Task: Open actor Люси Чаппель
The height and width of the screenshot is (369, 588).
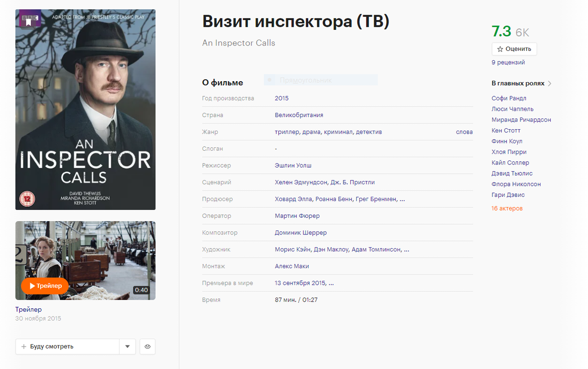Action: (513, 109)
